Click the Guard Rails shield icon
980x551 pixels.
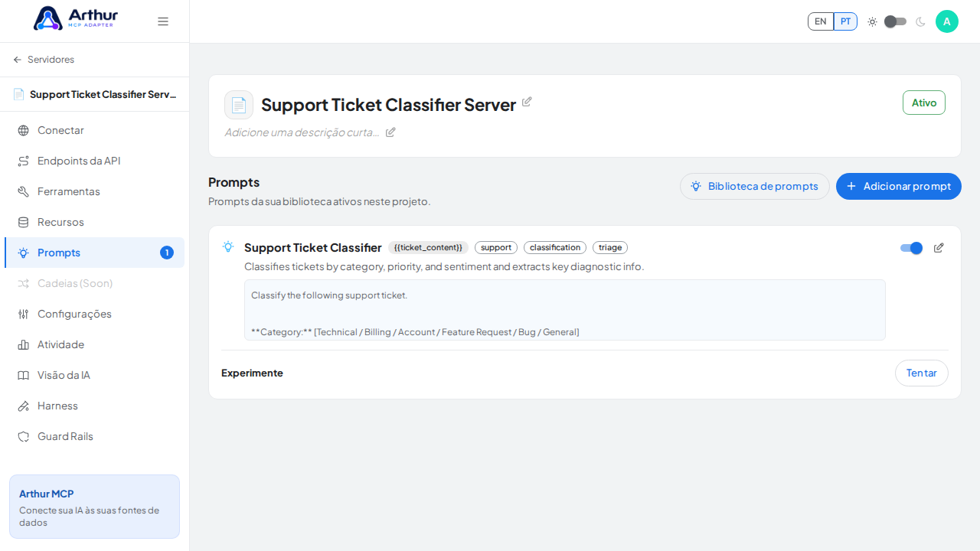click(x=24, y=436)
